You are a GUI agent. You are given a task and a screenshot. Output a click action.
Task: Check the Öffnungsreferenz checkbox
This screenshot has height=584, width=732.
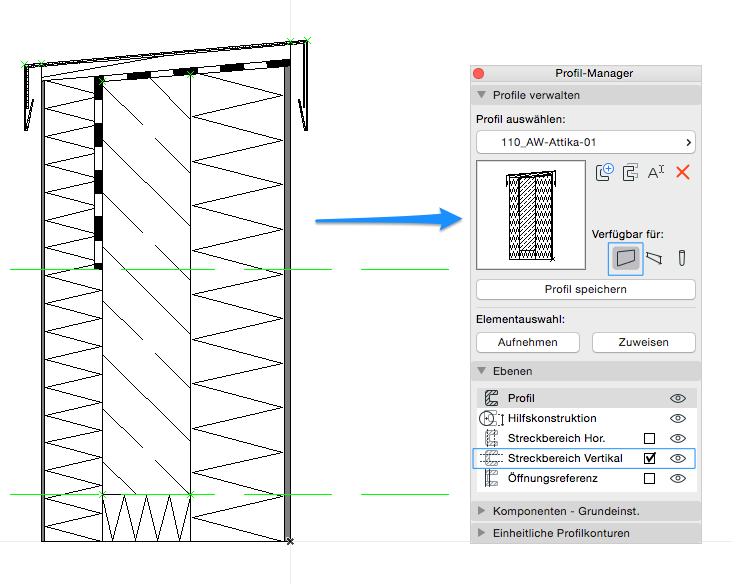point(650,478)
